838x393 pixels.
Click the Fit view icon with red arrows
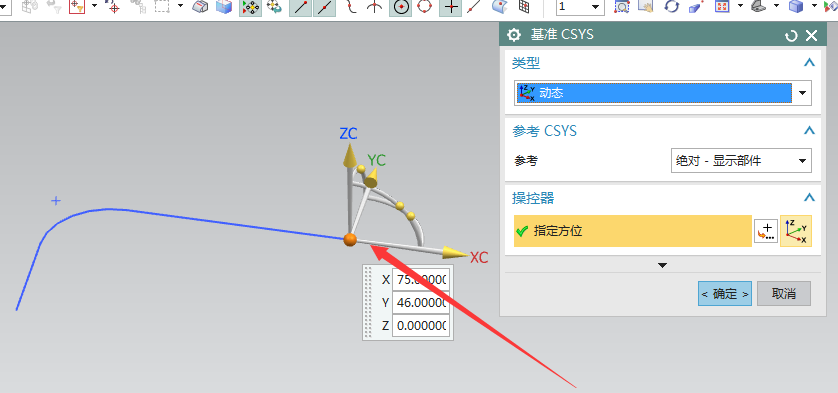[x=722, y=7]
